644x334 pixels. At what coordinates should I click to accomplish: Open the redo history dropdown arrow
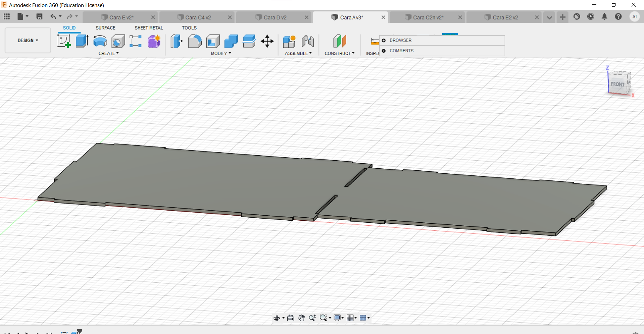click(x=77, y=16)
